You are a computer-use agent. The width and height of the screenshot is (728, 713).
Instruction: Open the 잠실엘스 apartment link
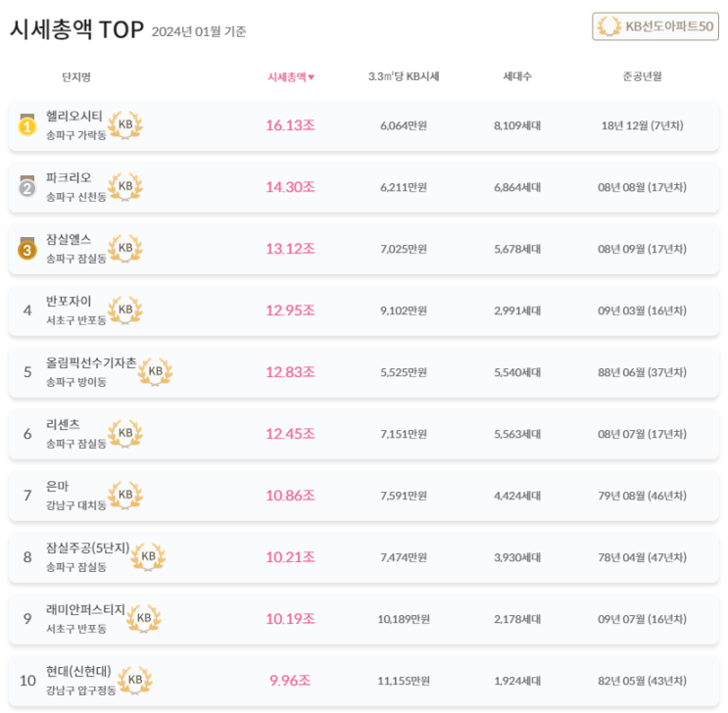coord(69,240)
